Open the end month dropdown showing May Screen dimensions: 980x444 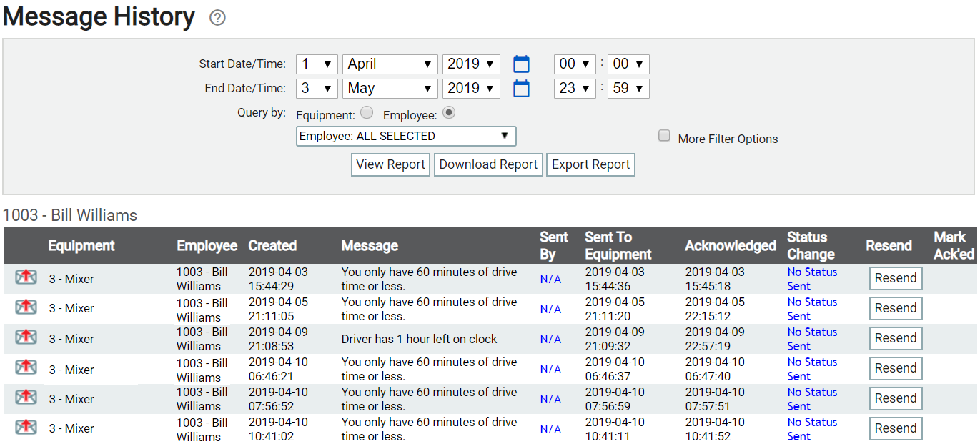390,89
